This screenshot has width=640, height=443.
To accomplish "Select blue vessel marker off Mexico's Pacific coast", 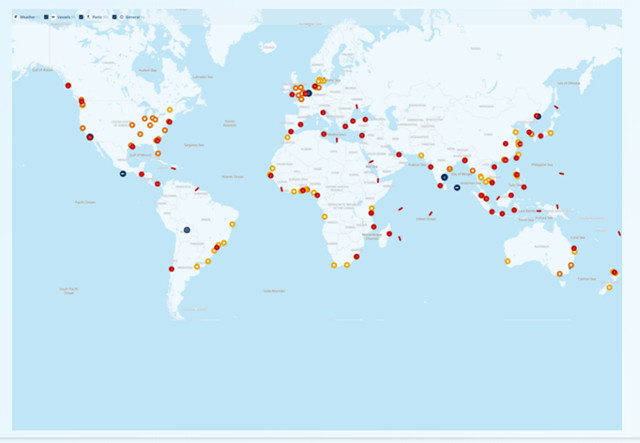I will [x=123, y=174].
